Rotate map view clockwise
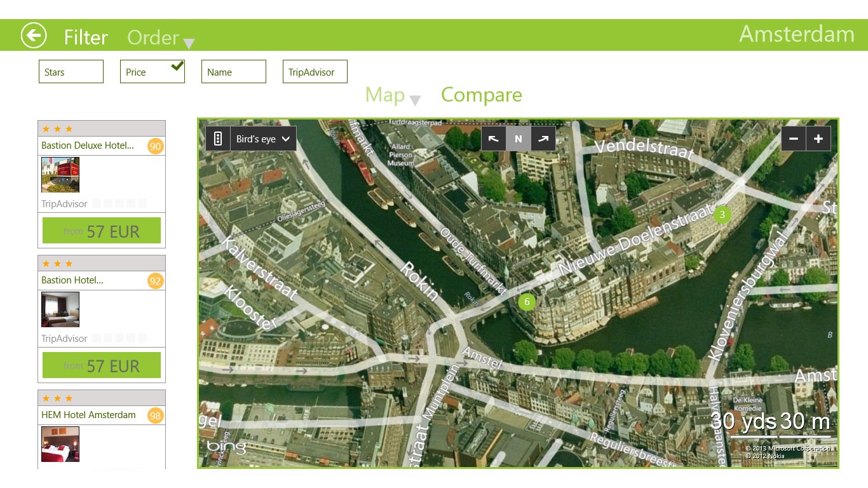Screen dimensions: 868x488 point(543,139)
